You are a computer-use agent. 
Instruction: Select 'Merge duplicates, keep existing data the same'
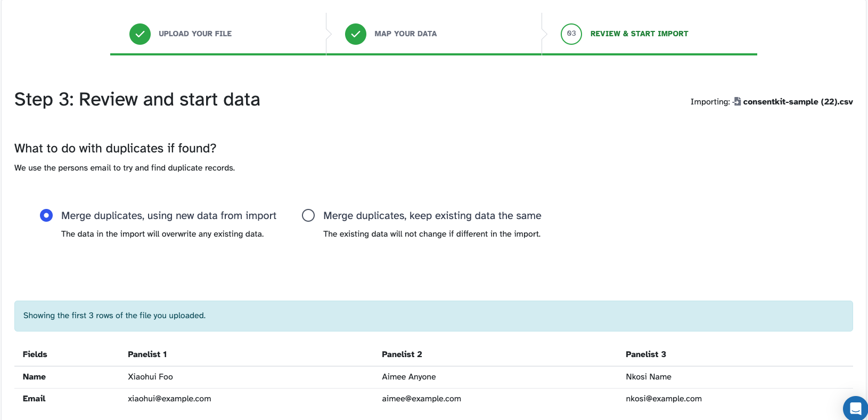click(308, 215)
